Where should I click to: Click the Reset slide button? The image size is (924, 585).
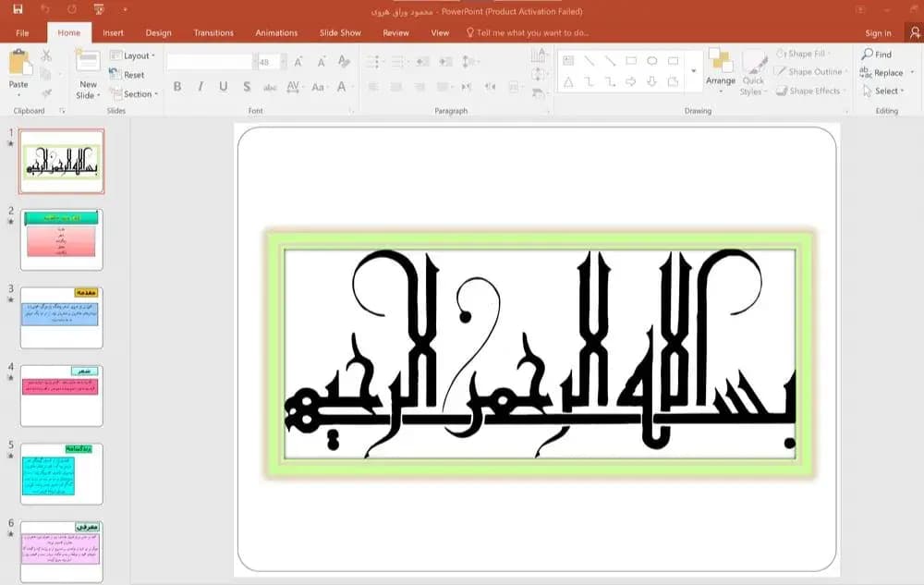pyautogui.click(x=128, y=75)
